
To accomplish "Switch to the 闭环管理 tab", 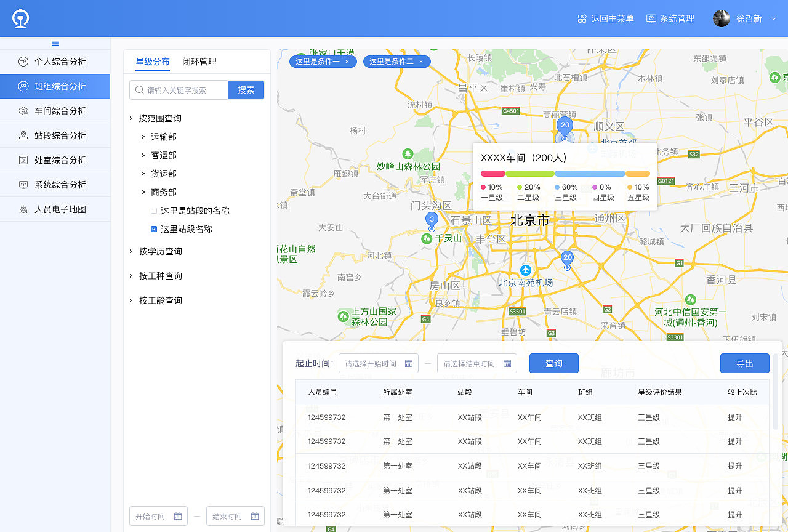I will 199,62.
